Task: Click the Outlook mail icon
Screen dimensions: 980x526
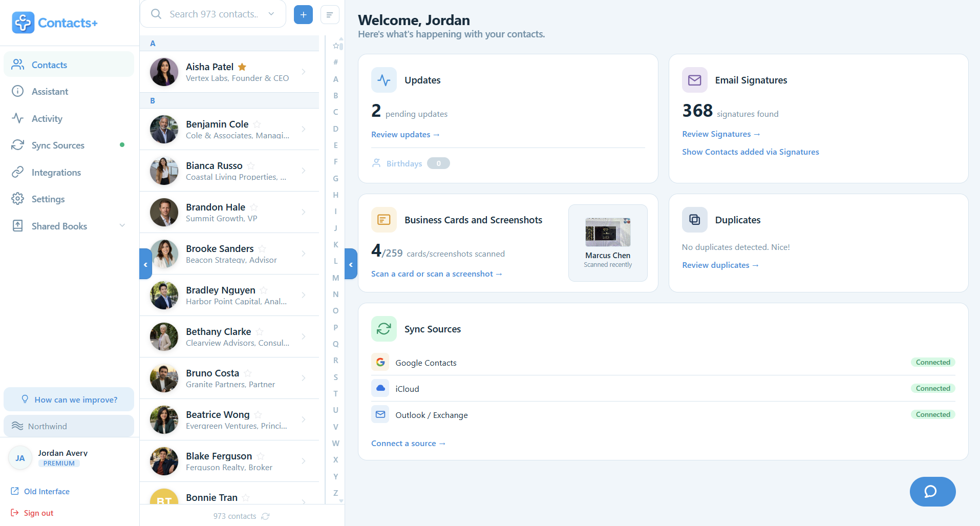Action: coord(380,414)
